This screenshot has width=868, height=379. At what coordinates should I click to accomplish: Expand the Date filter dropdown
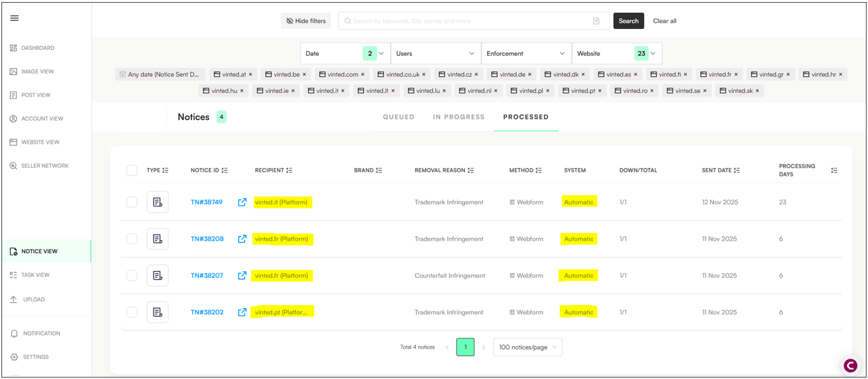click(345, 53)
